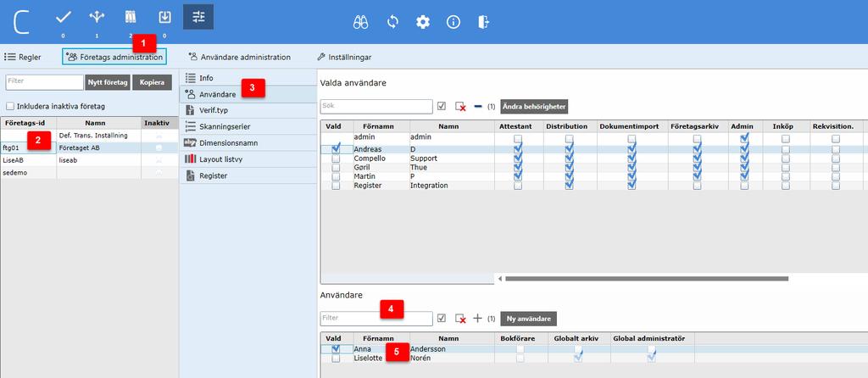Select Info in the company menu
The image size is (868, 378).
coord(248,78)
